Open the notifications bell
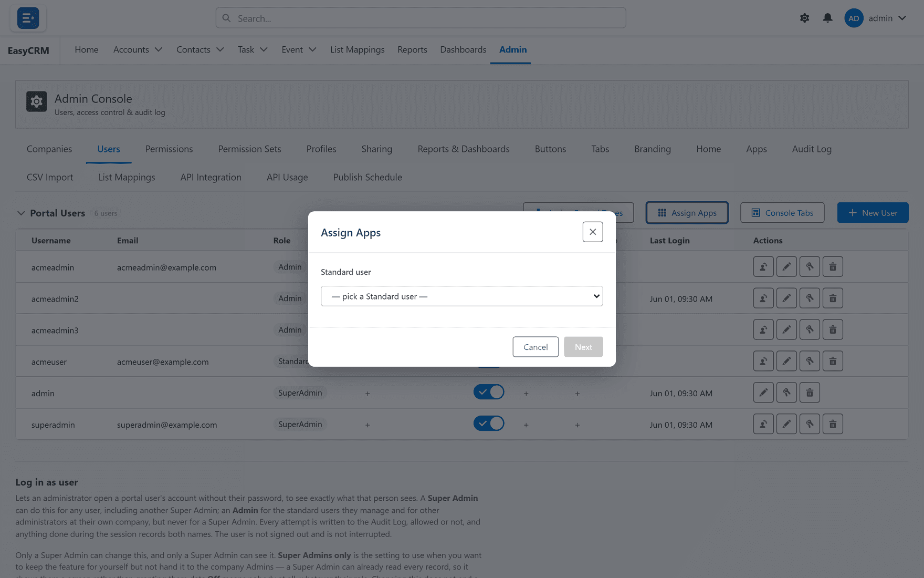This screenshot has height=578, width=924. 827,18
